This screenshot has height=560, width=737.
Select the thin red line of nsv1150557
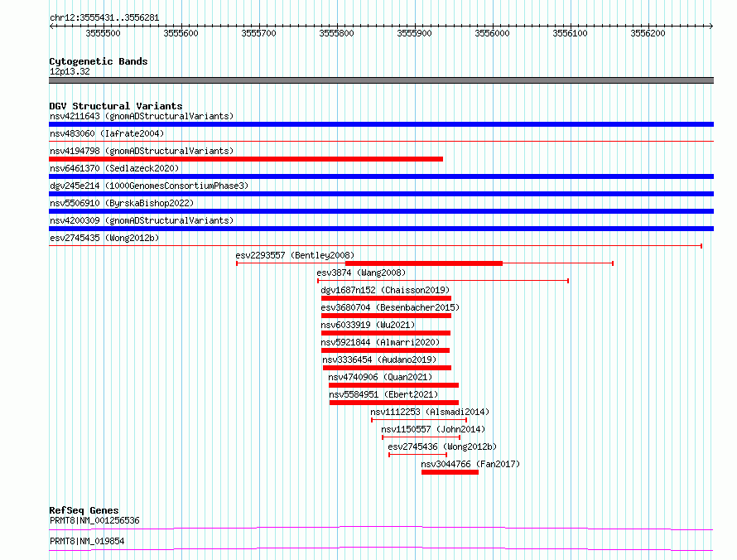point(421,437)
